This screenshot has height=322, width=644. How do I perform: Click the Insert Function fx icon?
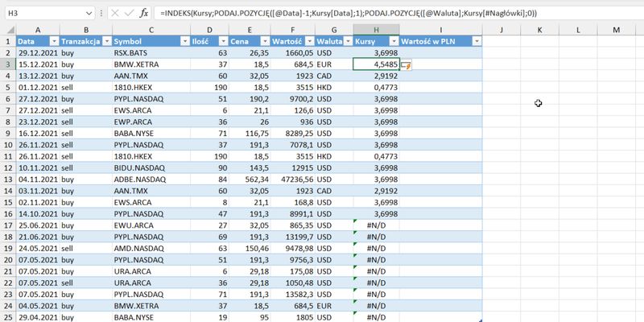[x=144, y=13]
